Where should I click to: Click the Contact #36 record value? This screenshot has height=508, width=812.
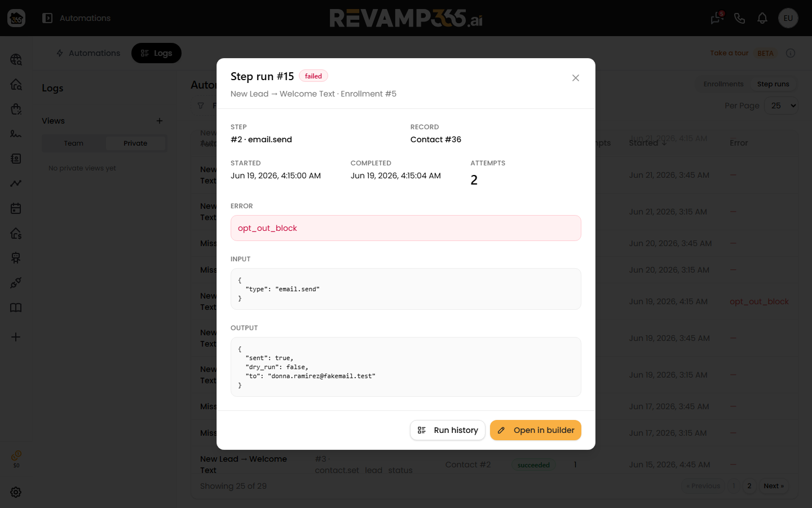click(436, 139)
